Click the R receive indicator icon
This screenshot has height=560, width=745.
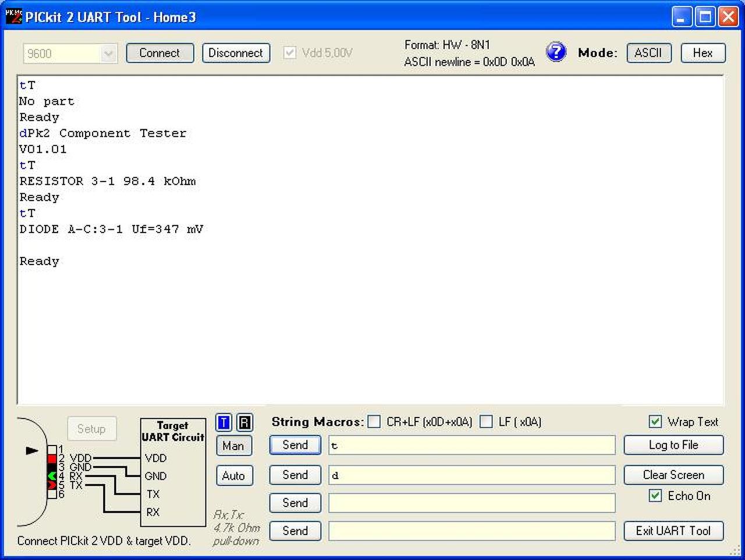[x=245, y=423]
